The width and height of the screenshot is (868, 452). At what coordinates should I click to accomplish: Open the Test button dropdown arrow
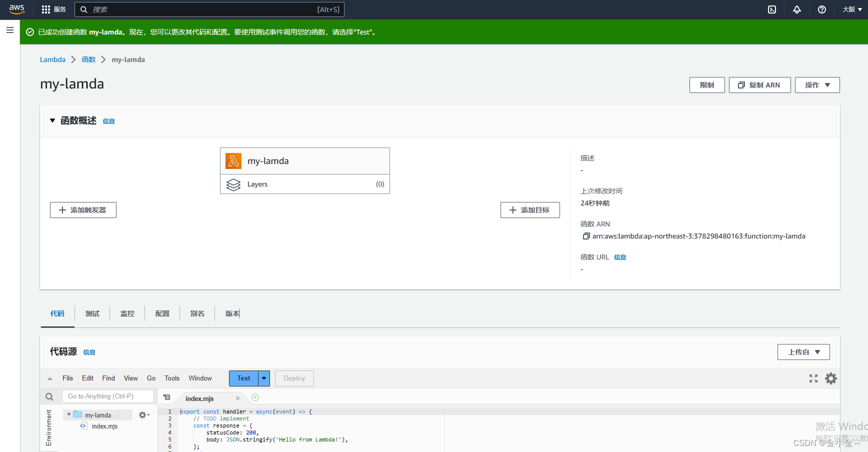click(264, 378)
